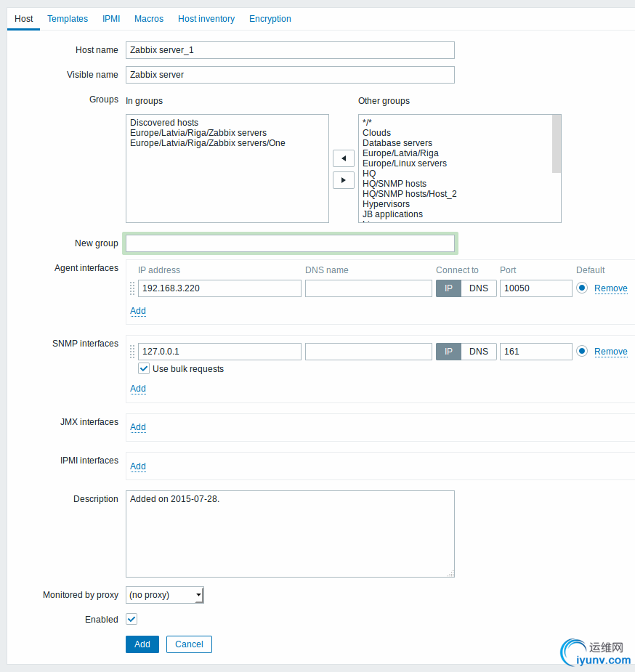Select default radio for agent interface
The width and height of the screenshot is (635, 672).
[x=582, y=288]
